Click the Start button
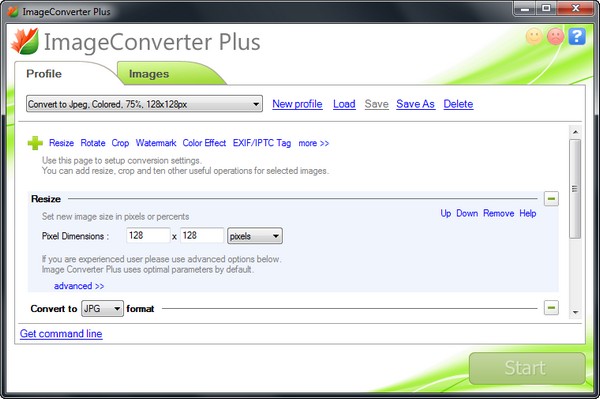 (x=527, y=368)
